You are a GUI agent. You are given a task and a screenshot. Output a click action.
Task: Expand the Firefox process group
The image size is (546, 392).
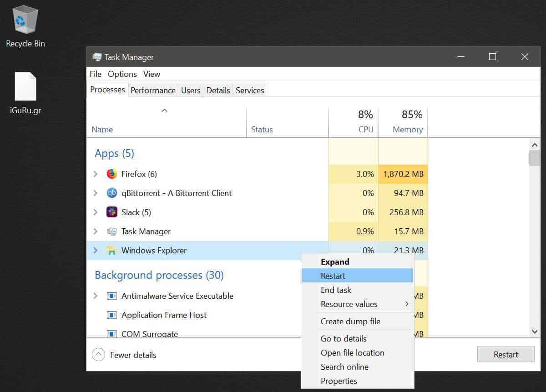click(96, 174)
